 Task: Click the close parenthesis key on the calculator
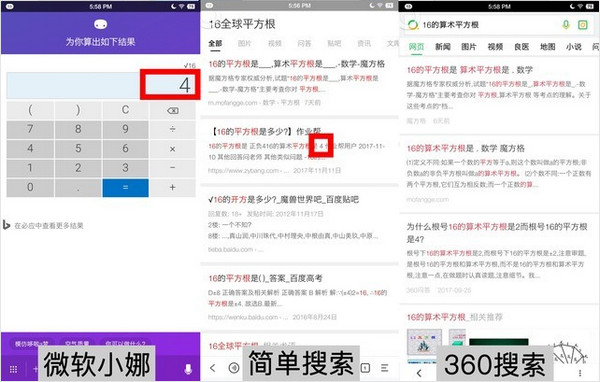click(78, 110)
